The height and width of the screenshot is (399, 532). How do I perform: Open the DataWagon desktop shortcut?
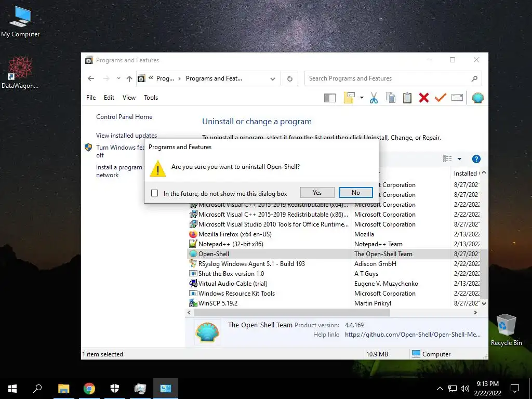click(x=20, y=73)
